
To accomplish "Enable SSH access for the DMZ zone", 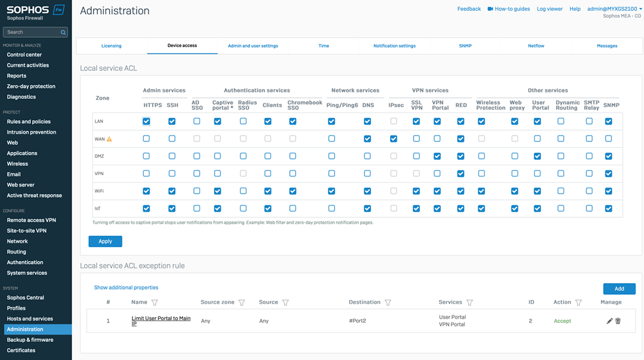I will coord(172,156).
